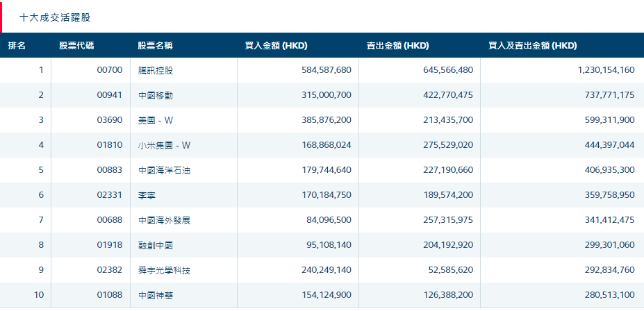Open the 中國移動 stock link
This screenshot has width=644, height=311.
tap(156, 95)
